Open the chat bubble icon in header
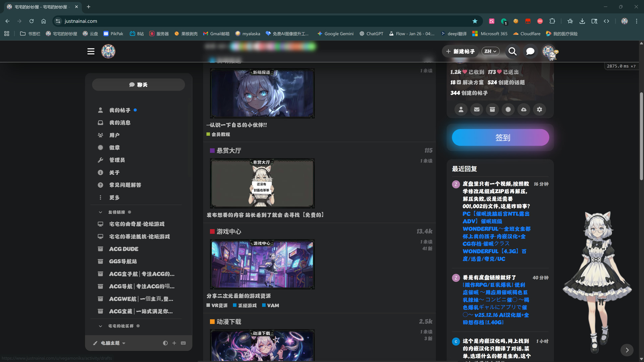 point(530,51)
